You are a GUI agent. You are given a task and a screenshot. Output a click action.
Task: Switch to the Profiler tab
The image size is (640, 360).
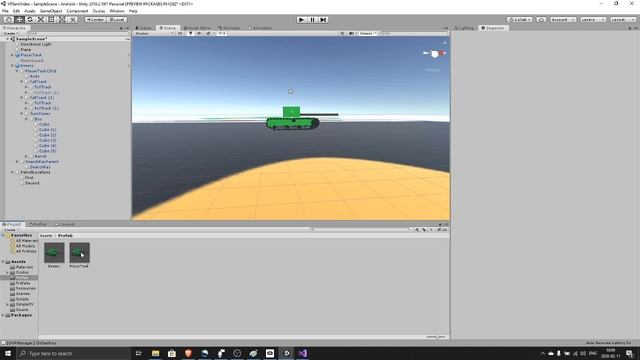click(x=38, y=224)
